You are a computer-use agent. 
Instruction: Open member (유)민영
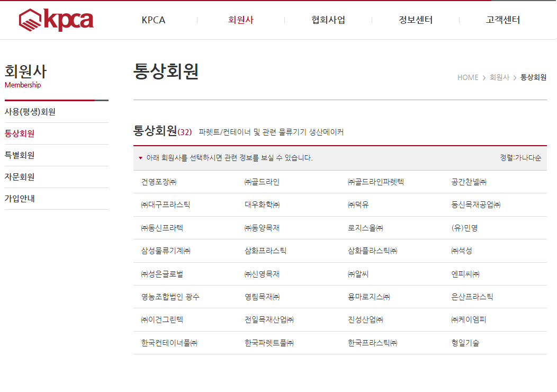464,228
